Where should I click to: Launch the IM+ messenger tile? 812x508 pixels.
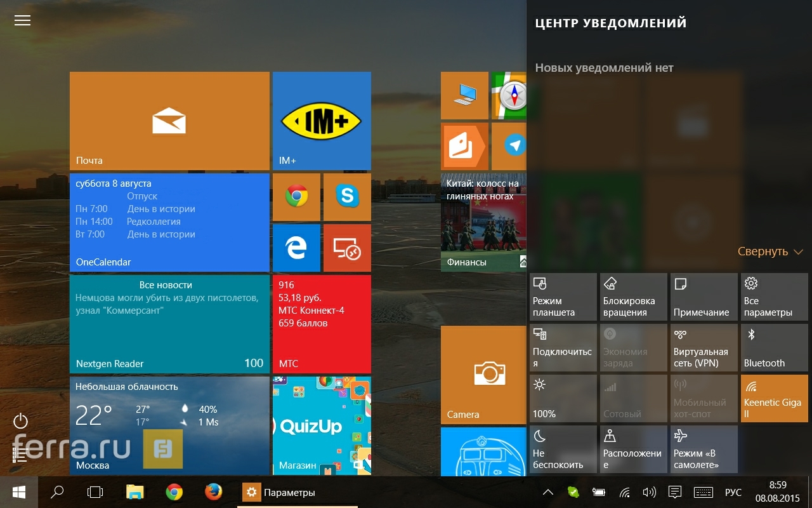coord(322,121)
